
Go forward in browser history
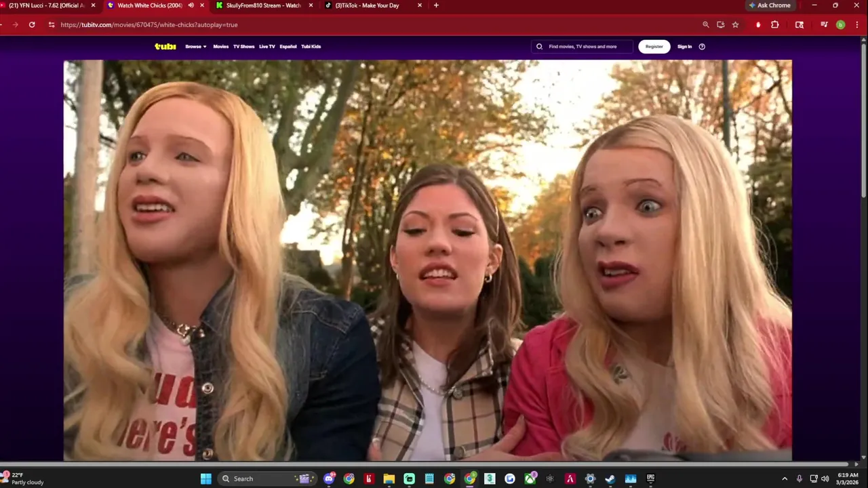tap(15, 24)
